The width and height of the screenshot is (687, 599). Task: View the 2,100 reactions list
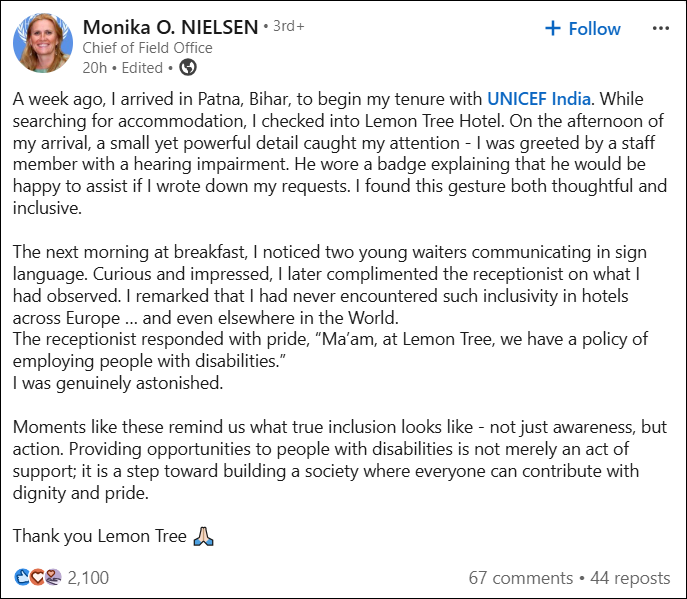[88, 578]
